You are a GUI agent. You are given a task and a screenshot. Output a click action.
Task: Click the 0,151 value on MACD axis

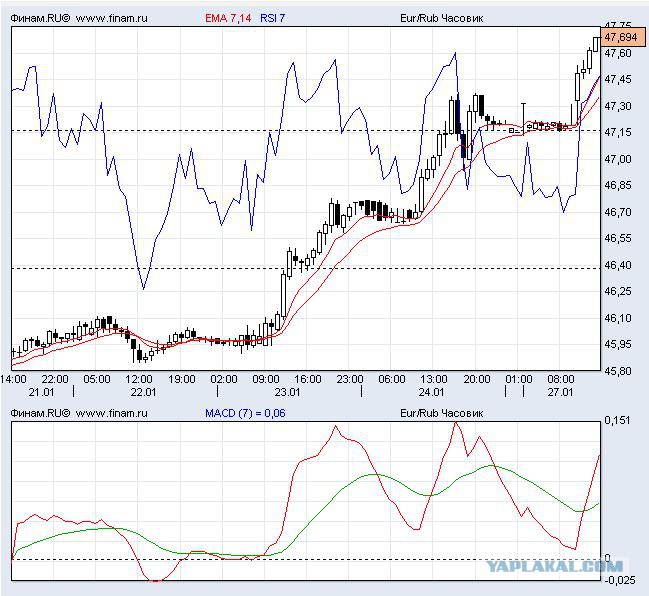point(617,421)
